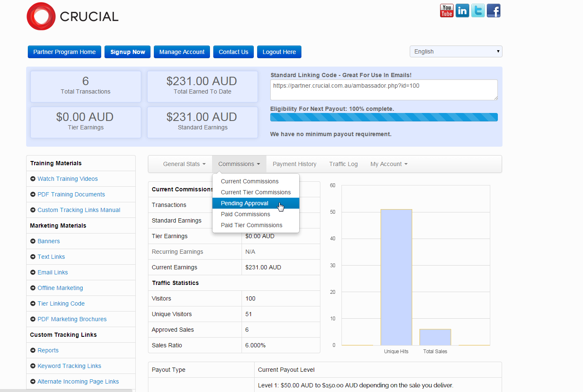The height and width of the screenshot is (392, 583).
Task: Open Watch Training Videos link
Action: point(67,179)
